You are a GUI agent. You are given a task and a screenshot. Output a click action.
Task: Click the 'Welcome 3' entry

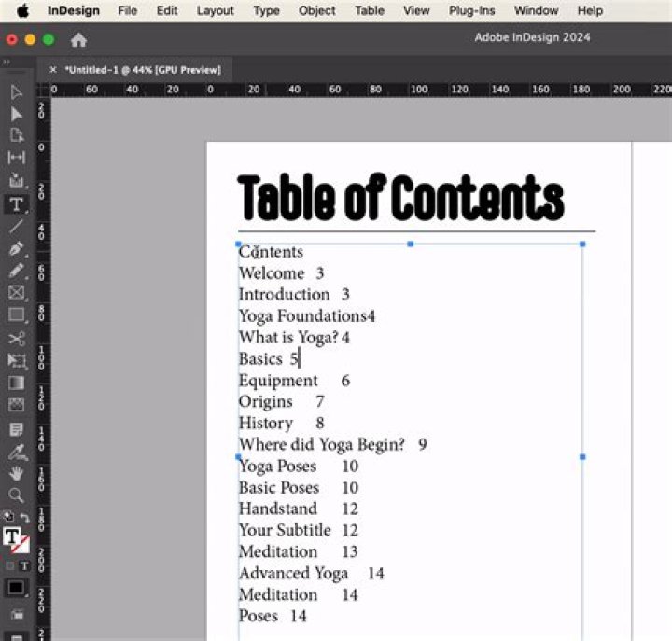click(x=281, y=273)
